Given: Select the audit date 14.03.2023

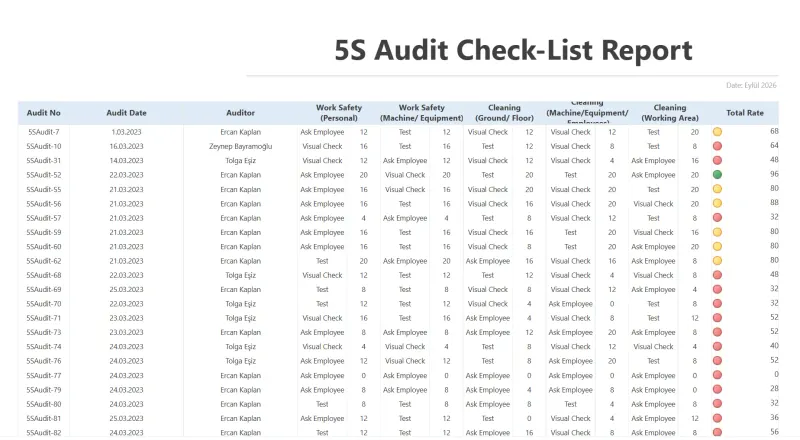Looking at the screenshot, I should click(x=127, y=160).
